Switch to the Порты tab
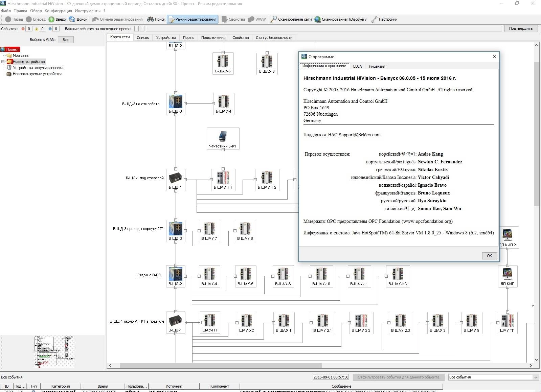 point(188,38)
